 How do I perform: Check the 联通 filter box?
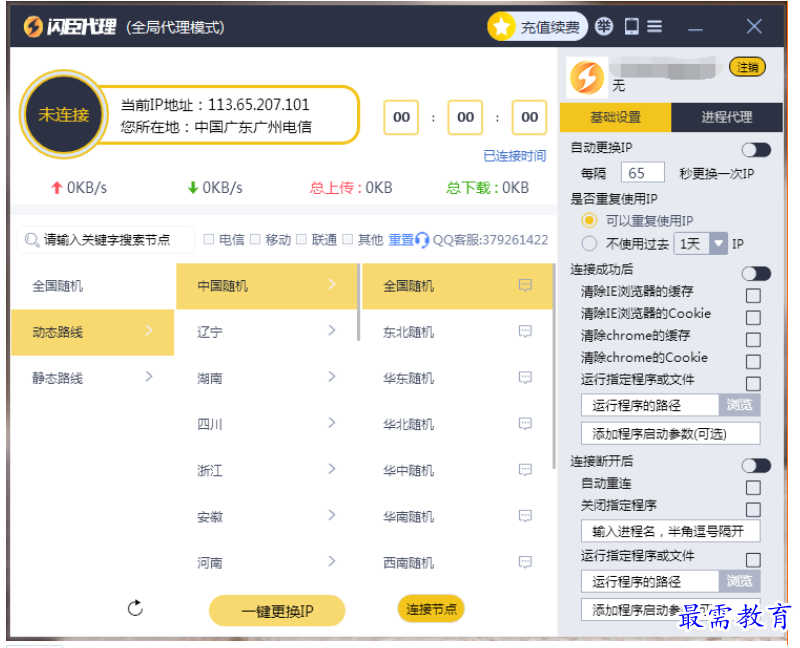[x=302, y=239]
